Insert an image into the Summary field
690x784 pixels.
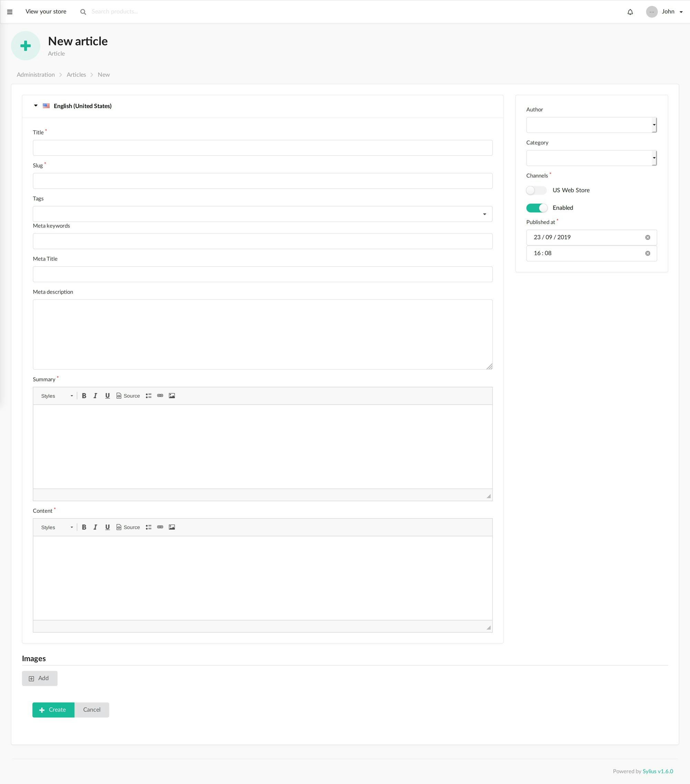click(x=172, y=396)
